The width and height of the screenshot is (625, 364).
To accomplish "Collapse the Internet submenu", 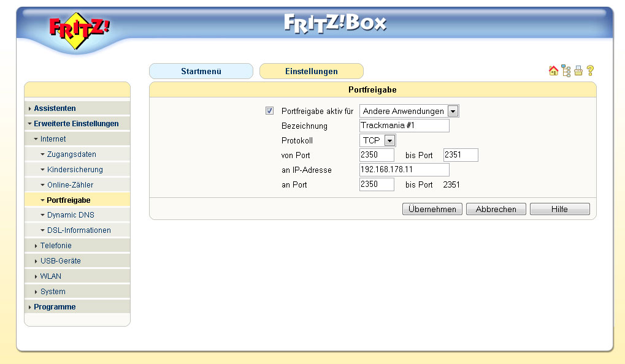I will click(77, 139).
